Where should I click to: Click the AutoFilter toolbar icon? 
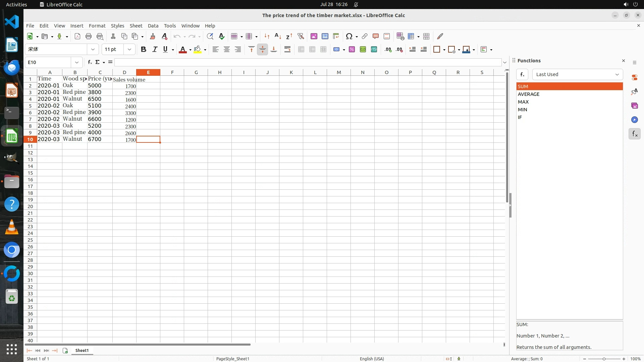[301, 36]
